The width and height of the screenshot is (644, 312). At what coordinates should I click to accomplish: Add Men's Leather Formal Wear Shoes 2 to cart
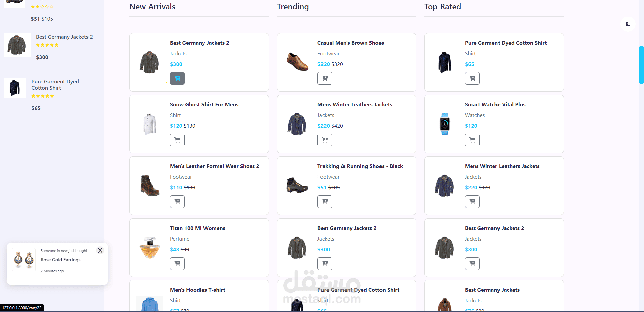pos(177,202)
